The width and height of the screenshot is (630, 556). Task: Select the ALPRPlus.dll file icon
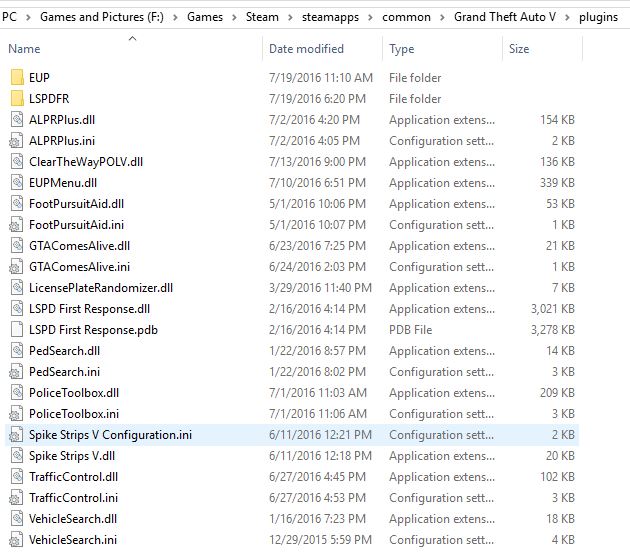point(16,120)
